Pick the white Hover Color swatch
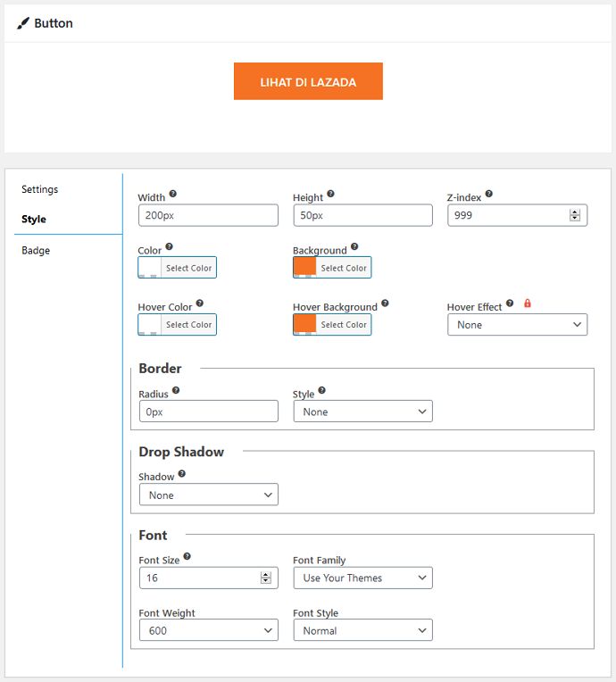The image size is (616, 682). click(x=150, y=324)
